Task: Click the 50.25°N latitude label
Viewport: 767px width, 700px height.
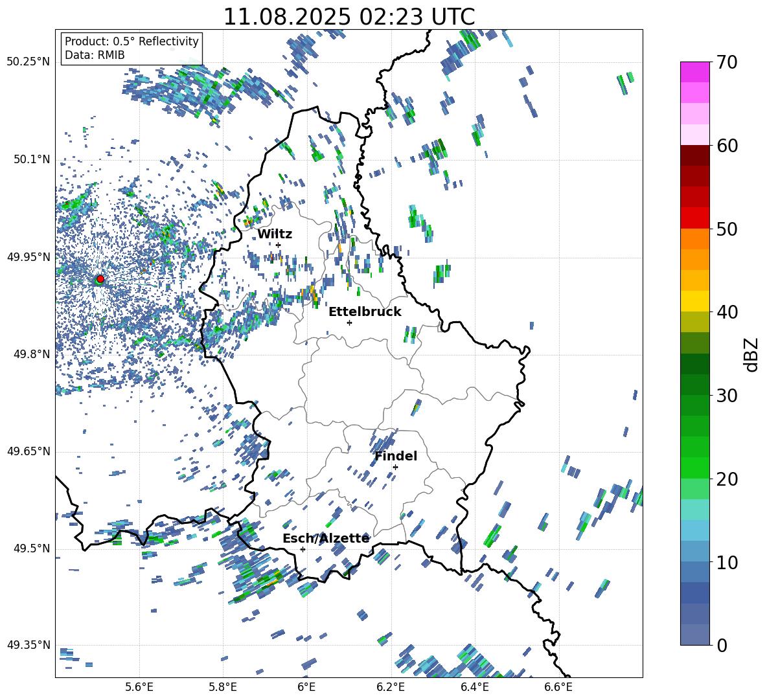Action: [x=29, y=62]
